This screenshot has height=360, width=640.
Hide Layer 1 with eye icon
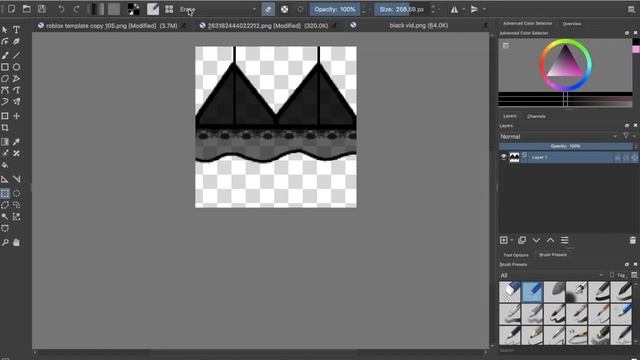tap(504, 157)
